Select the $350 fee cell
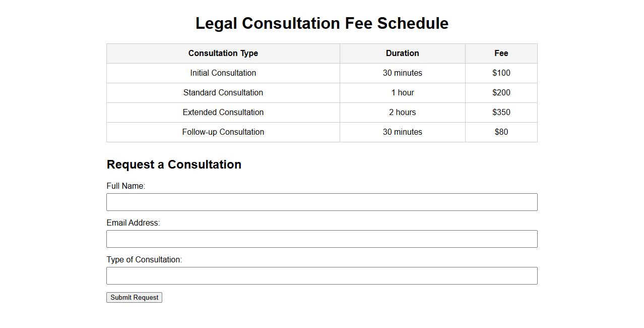The width and height of the screenshot is (644, 328). [x=501, y=113]
